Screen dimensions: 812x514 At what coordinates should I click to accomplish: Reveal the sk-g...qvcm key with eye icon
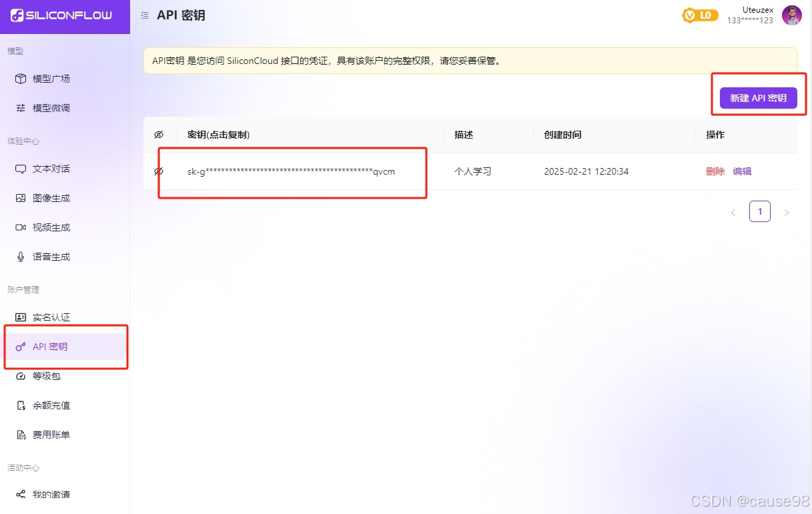(159, 171)
